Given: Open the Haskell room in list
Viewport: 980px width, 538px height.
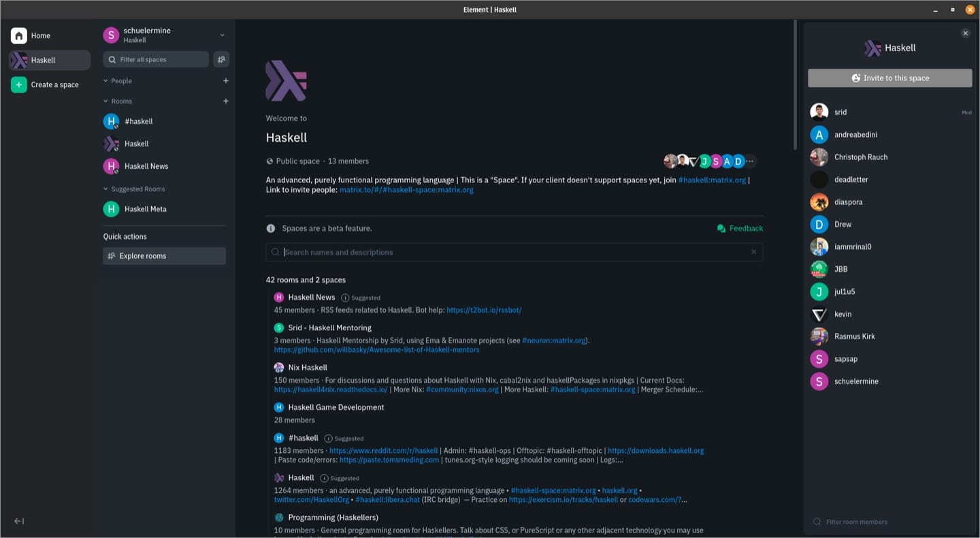Looking at the screenshot, I should [x=165, y=144].
